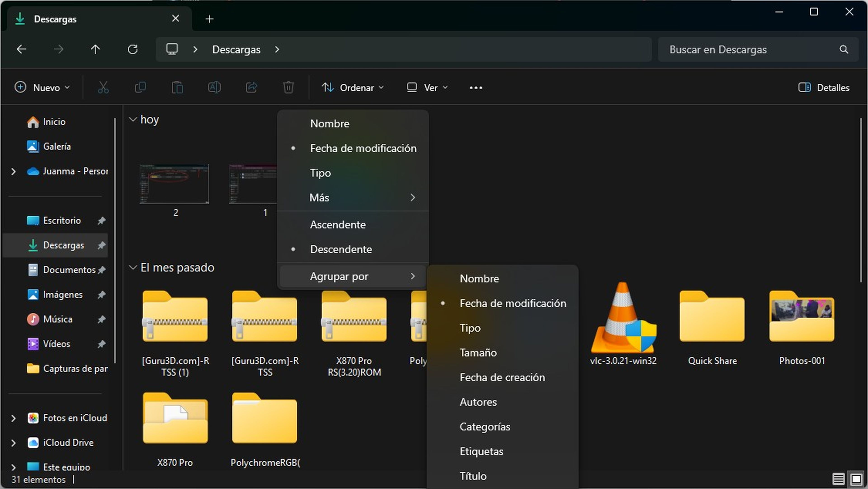
Task: Click the Copy icon in the toolbar
Action: (x=141, y=87)
